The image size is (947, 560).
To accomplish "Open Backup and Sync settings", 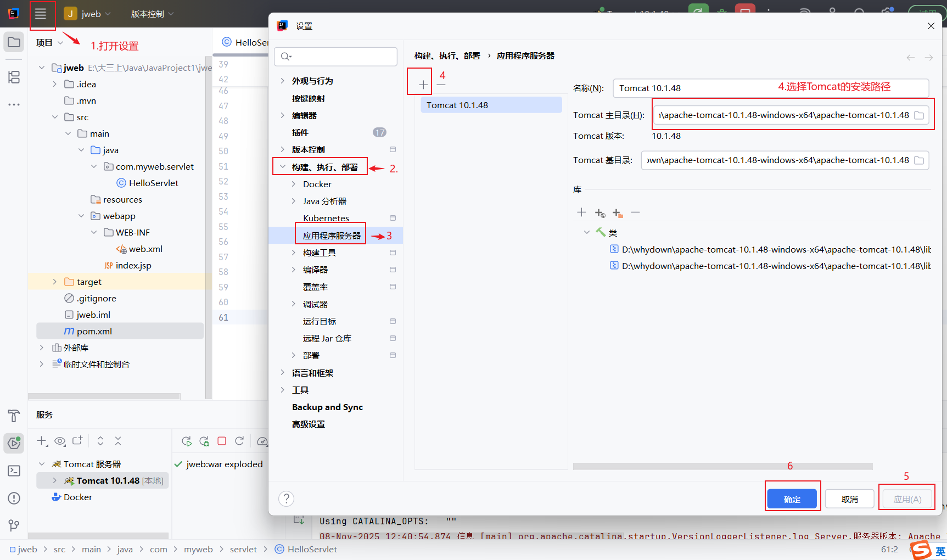I will click(x=327, y=407).
